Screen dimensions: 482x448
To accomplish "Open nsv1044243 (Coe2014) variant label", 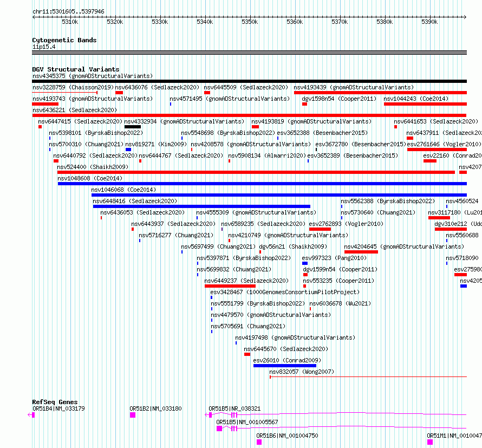I will [x=416, y=99].
